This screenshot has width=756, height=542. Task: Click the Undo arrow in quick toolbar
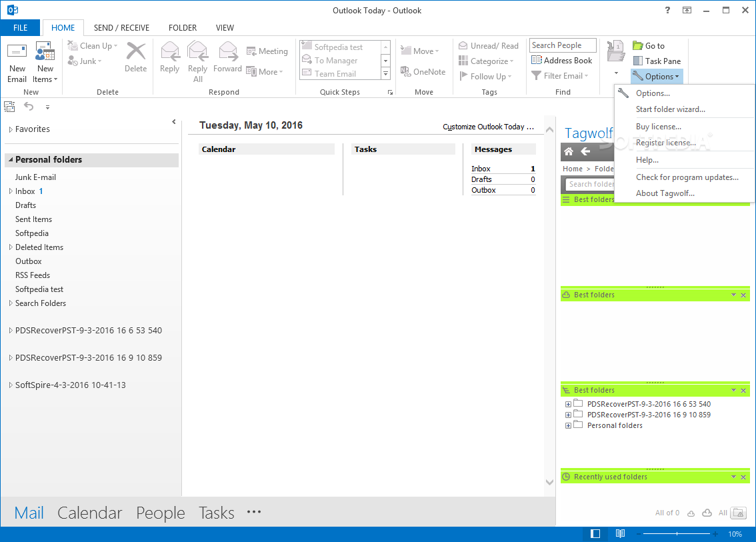coord(29,107)
